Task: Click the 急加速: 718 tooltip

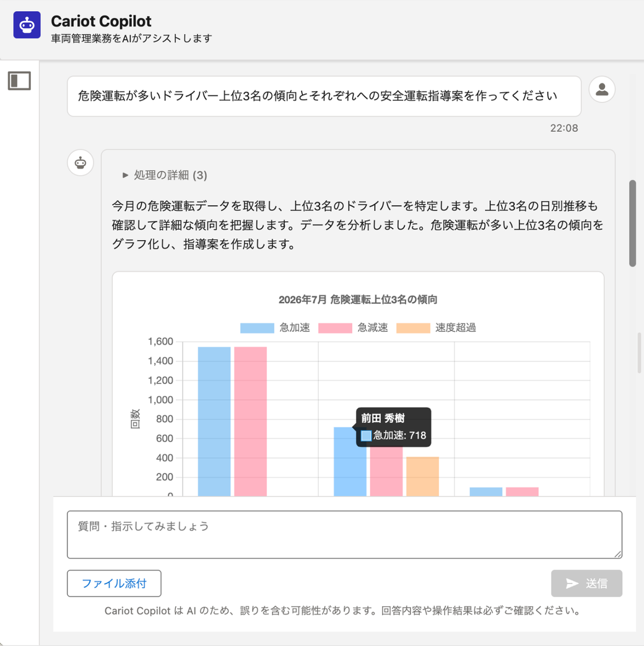Action: coord(393,427)
